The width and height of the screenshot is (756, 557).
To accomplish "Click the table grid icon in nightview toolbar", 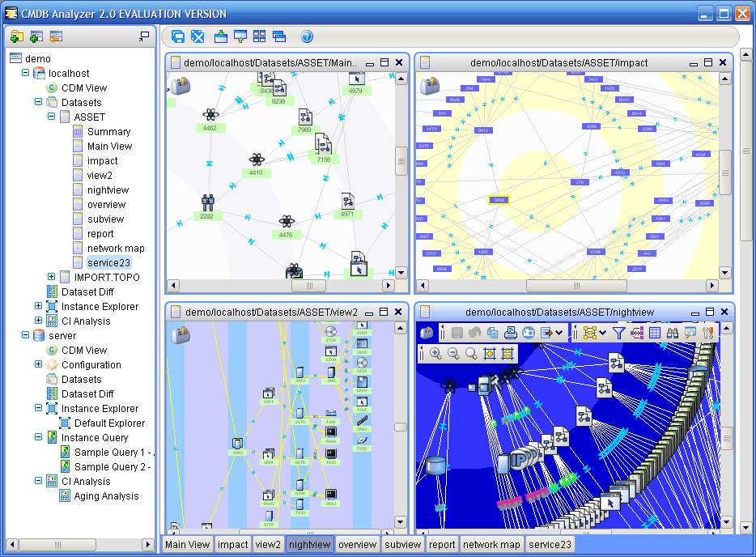I will pos(655,333).
